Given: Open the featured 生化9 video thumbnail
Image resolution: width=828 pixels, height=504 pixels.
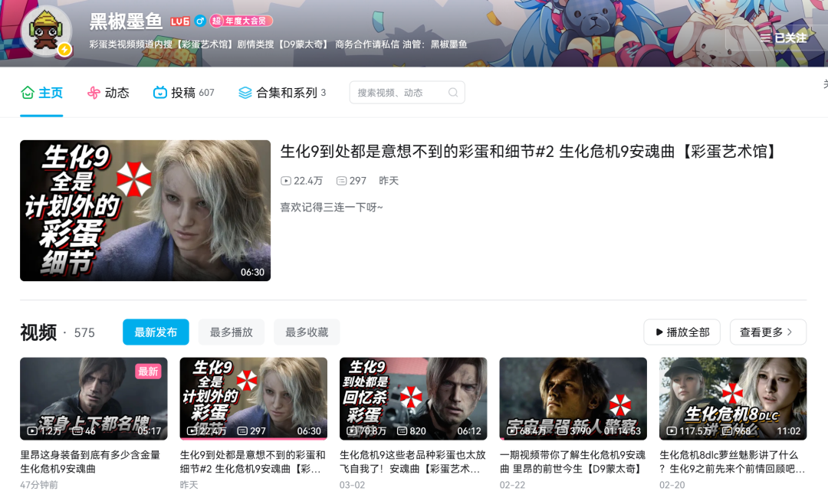Looking at the screenshot, I should click(x=145, y=211).
